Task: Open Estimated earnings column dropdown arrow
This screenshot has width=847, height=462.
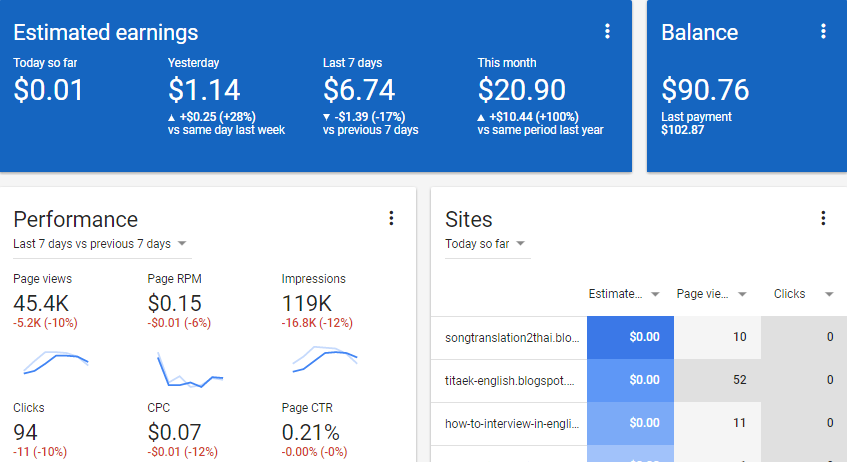Action: (x=655, y=294)
